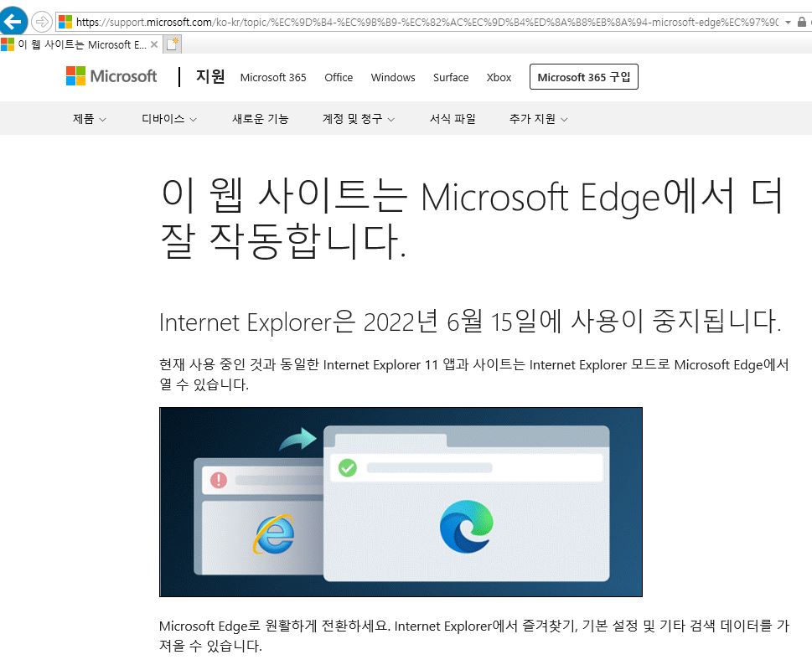
Task: Select the '이 웹 사이트는 Microsoft E...' tab
Action: tap(80, 44)
